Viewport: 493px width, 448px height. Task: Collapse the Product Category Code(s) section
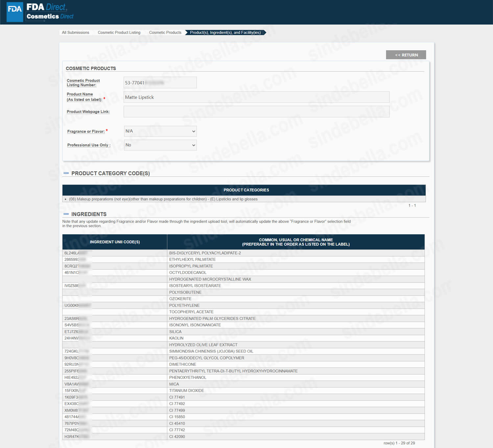tap(66, 173)
